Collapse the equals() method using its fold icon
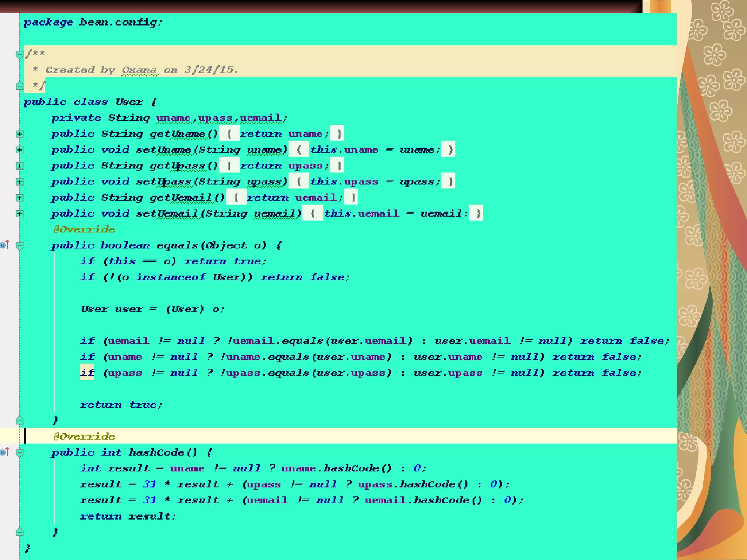747x560 pixels. (20, 246)
